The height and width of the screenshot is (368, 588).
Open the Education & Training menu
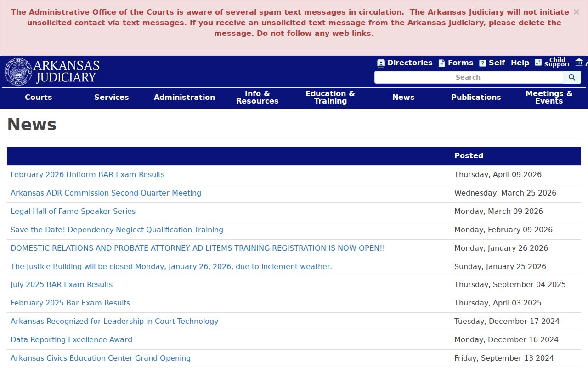point(330,97)
